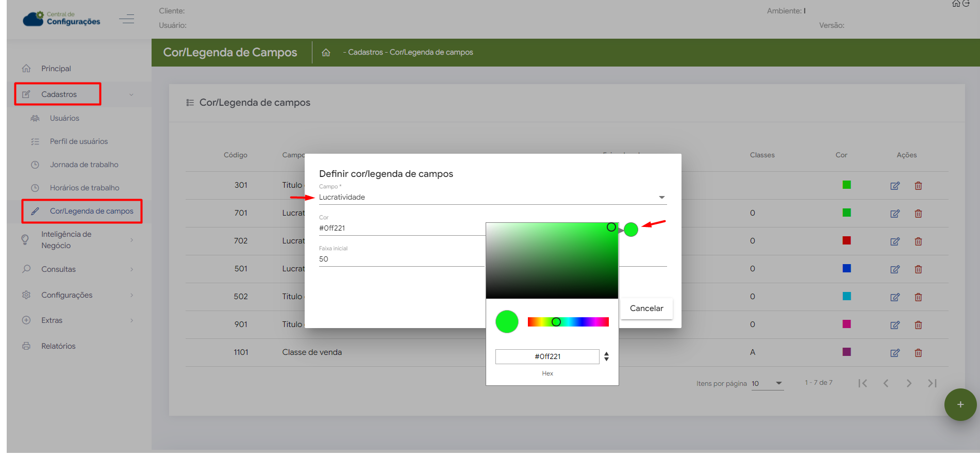Open Relatórios from the sidebar
This screenshot has width=980, height=456.
coord(58,346)
